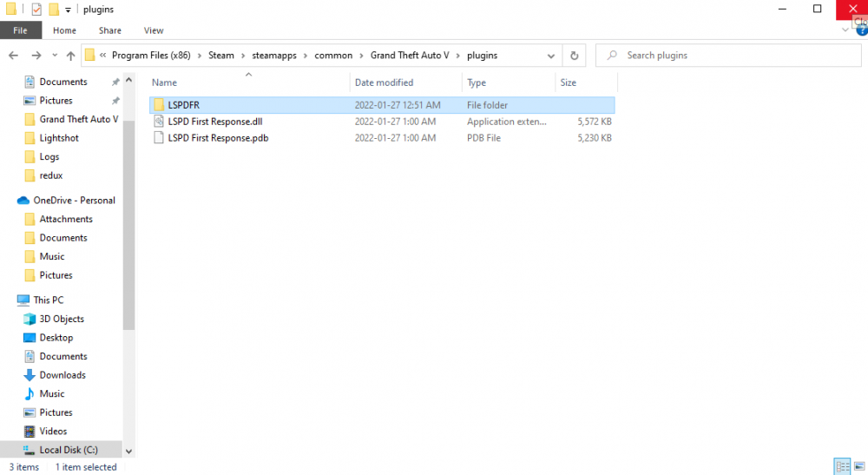Open the File menu
868x475 pixels.
(21, 30)
